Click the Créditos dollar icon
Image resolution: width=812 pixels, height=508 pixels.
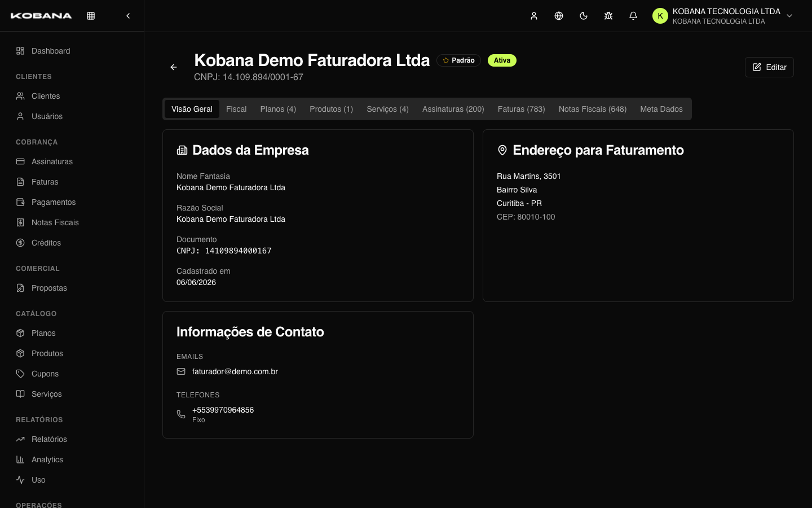tap(20, 243)
